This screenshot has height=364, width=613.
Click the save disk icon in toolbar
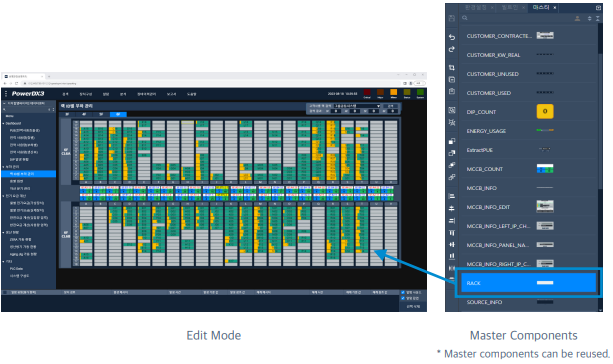(x=452, y=18)
